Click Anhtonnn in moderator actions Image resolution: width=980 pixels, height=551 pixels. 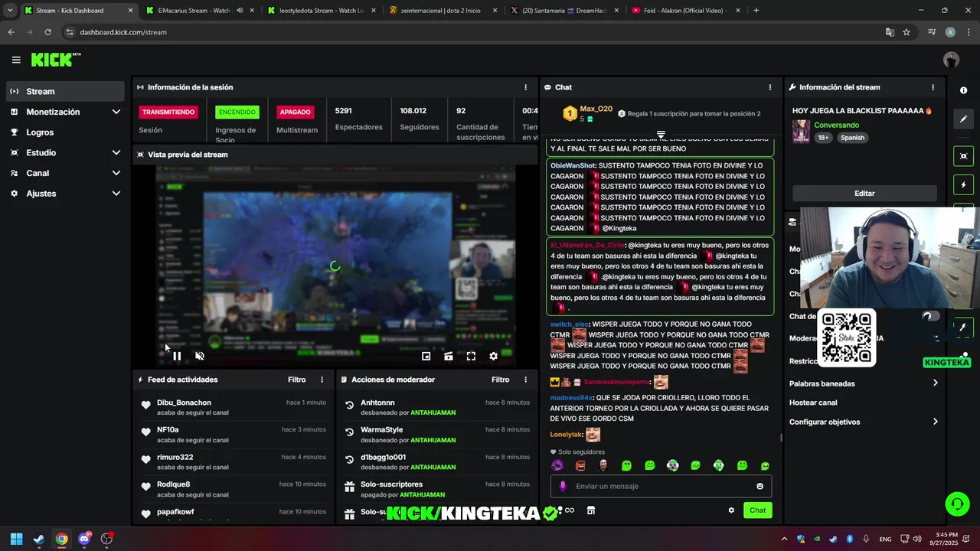tap(377, 403)
